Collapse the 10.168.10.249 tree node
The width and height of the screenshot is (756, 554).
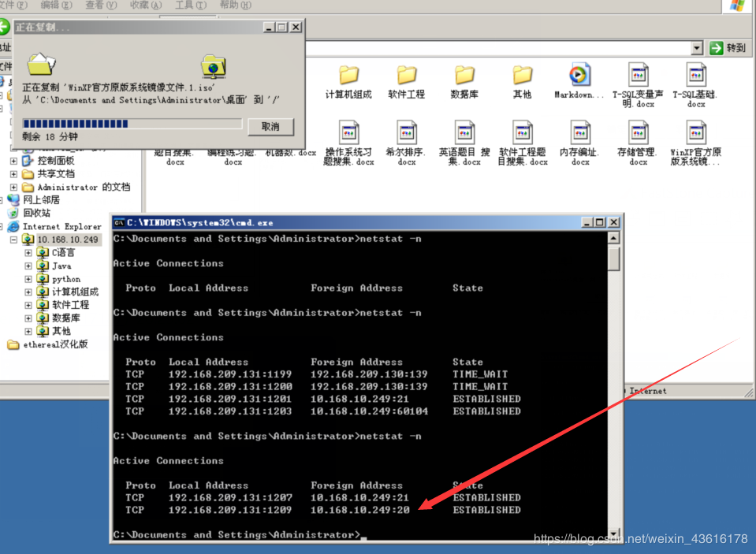(x=13, y=240)
